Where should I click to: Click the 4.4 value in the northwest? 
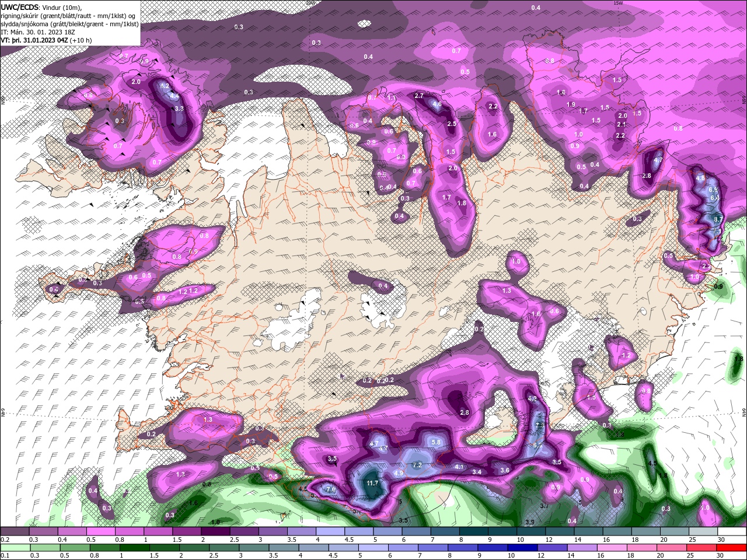click(174, 96)
